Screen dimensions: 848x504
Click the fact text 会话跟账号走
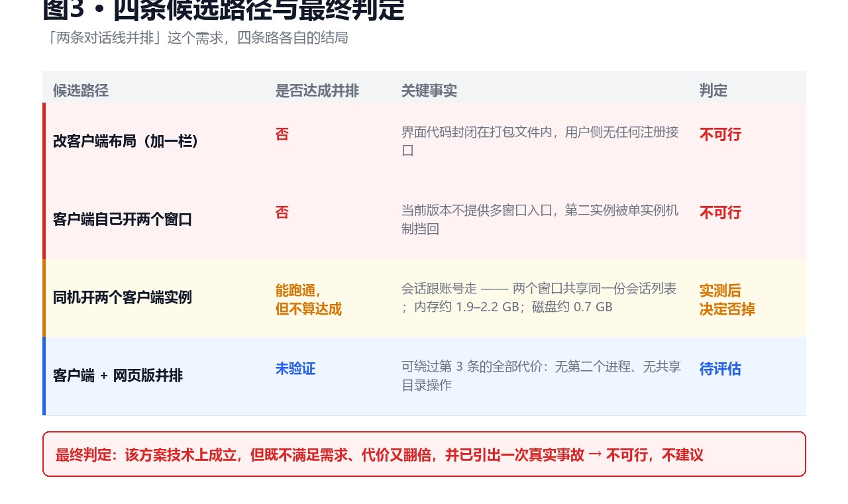539,297
